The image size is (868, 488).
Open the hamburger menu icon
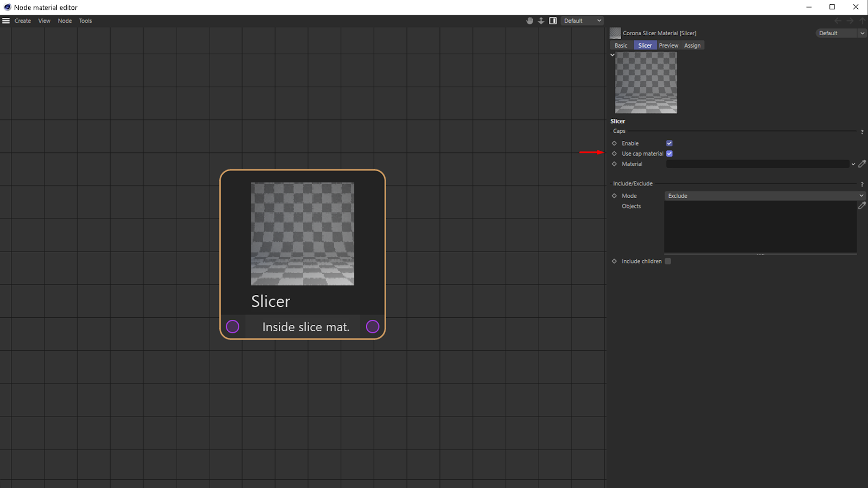click(6, 21)
